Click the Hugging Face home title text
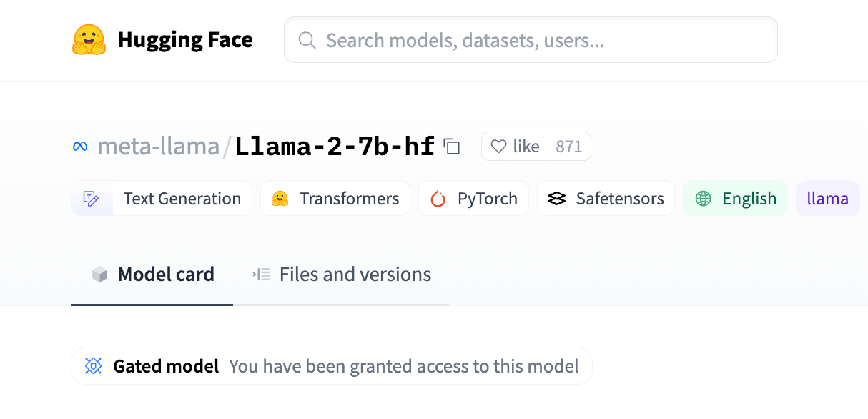868x419 pixels. point(185,40)
